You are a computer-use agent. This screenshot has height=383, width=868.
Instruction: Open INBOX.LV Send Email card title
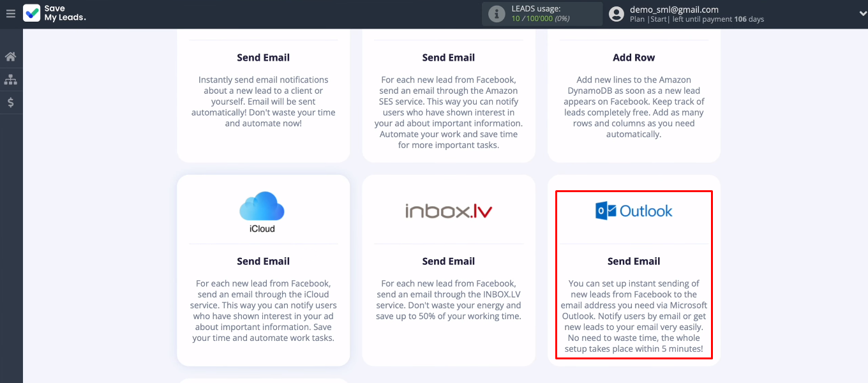tap(449, 261)
